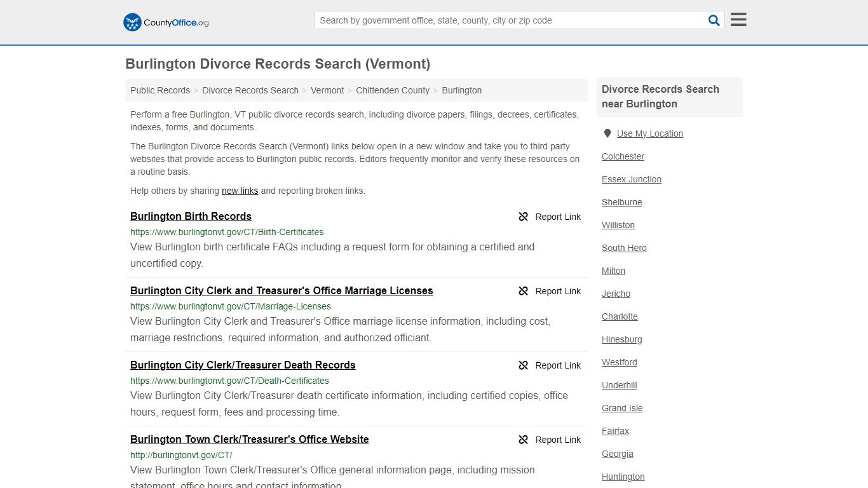Open City Clerk/Treasurer Death Records link
Screen dimensions: 868x488
[x=243, y=365]
